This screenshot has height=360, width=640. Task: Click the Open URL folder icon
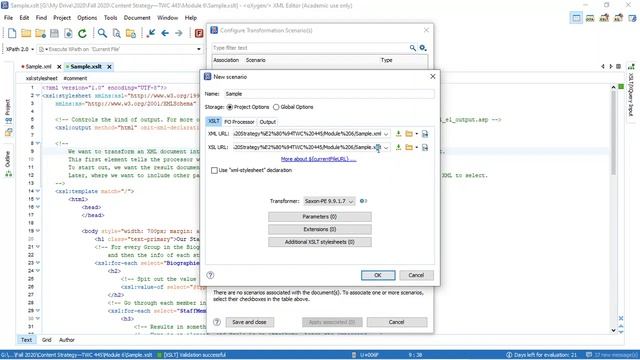[x=40, y=33]
